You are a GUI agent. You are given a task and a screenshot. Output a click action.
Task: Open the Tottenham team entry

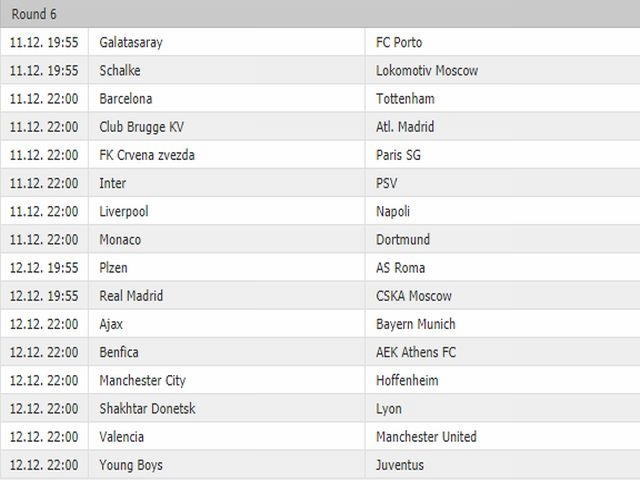tap(405, 98)
